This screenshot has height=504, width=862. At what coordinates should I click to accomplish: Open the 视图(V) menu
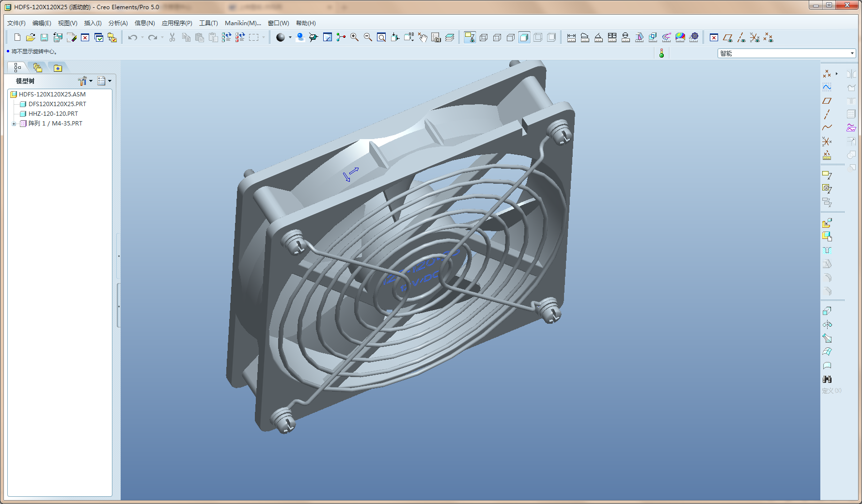point(67,23)
